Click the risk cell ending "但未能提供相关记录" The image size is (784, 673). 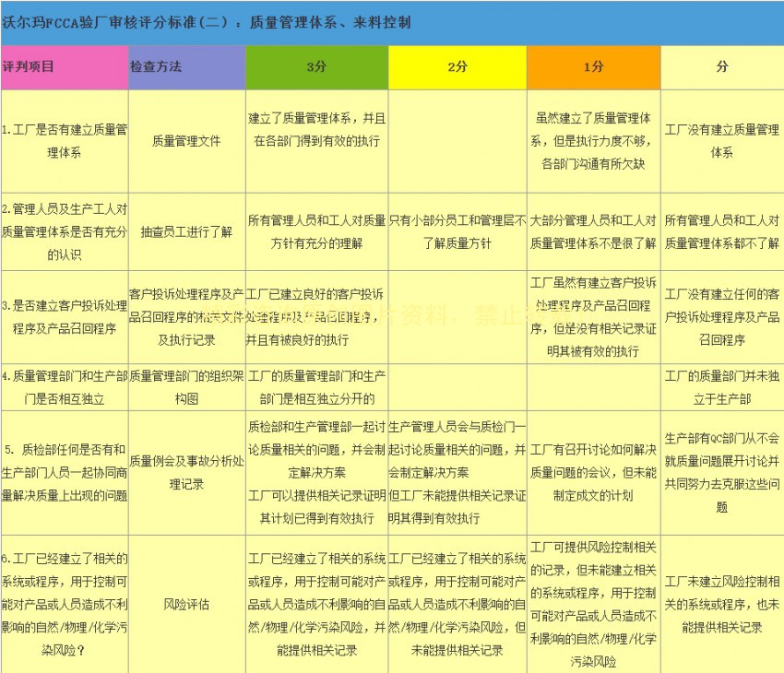457,605
